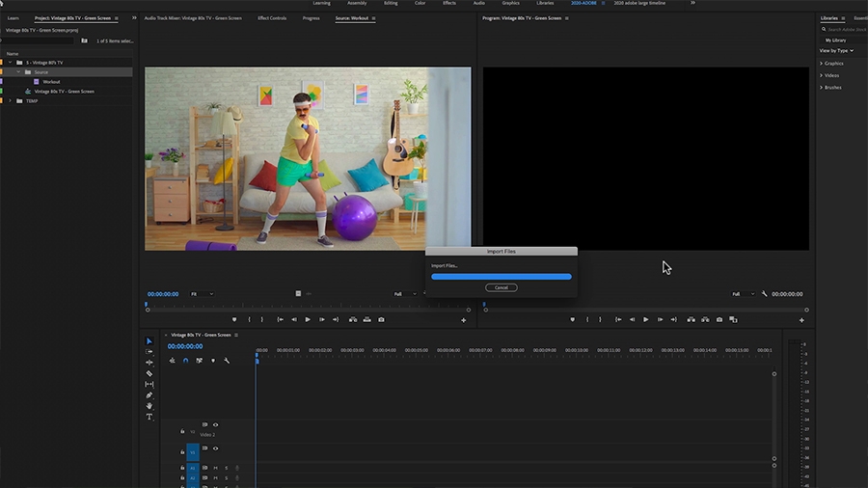Screen dimensions: 868x488
Task: Open the Color workspace tab
Action: [x=420, y=3]
